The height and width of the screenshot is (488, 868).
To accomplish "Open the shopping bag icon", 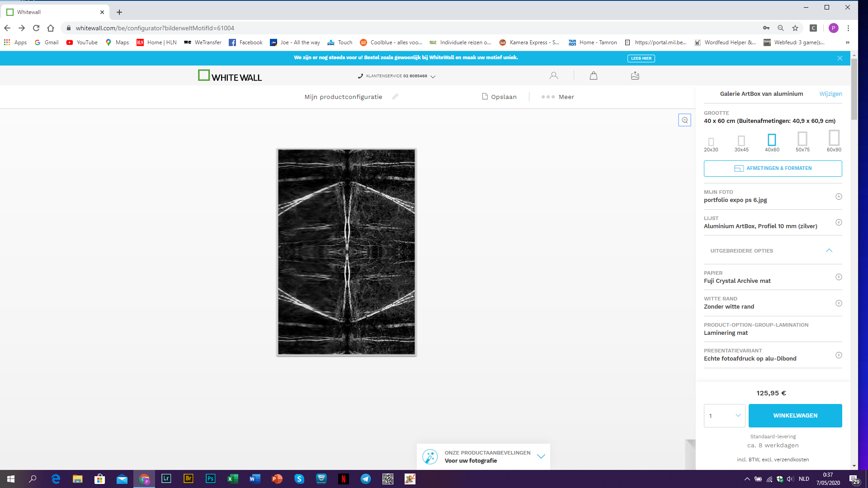I will (594, 76).
